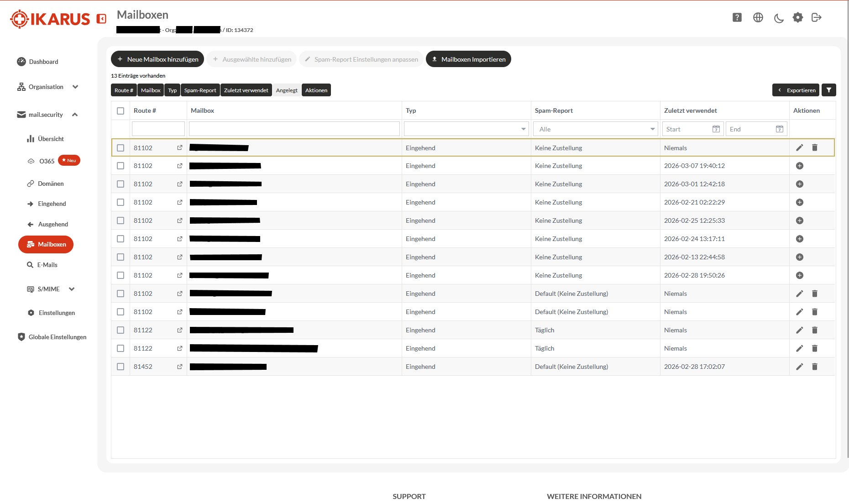Add spam report via plus icon on row 81102 dated 2026-03-07
This screenshot has width=849, height=504.
click(x=799, y=166)
